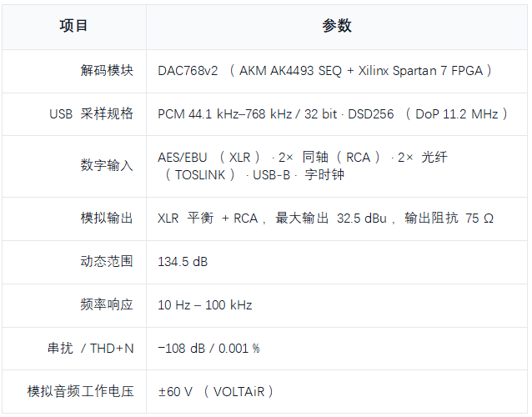Click the 项目 column header
Viewport: 532px width, 417px height.
[73, 26]
